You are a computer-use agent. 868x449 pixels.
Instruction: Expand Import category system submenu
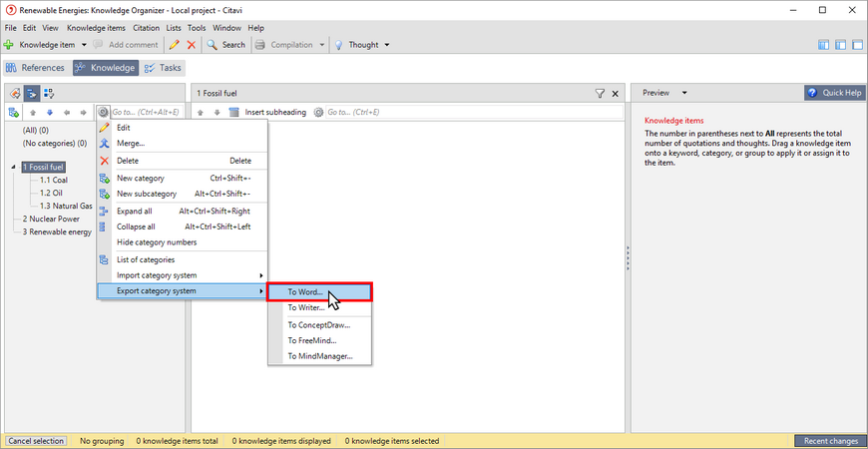click(183, 275)
